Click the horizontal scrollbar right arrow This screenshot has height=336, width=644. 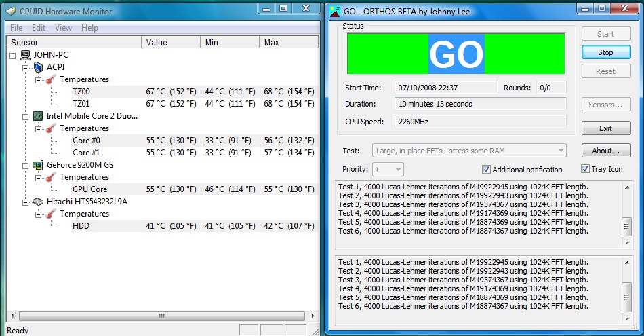click(x=313, y=316)
